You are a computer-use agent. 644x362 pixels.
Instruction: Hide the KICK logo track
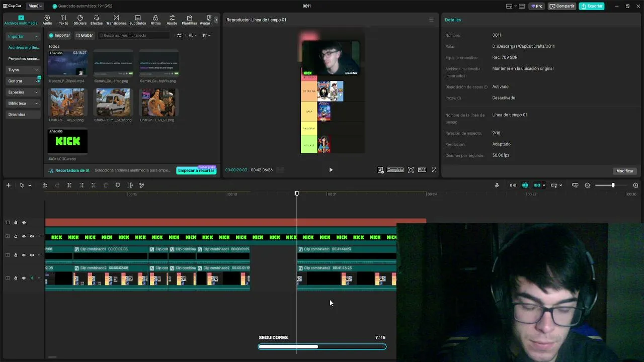(x=24, y=236)
